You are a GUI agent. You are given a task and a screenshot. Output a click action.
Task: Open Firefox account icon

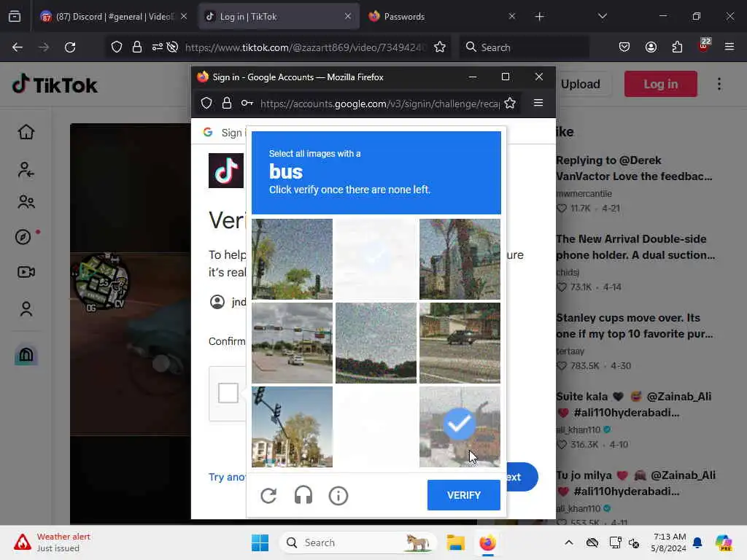[651, 47]
